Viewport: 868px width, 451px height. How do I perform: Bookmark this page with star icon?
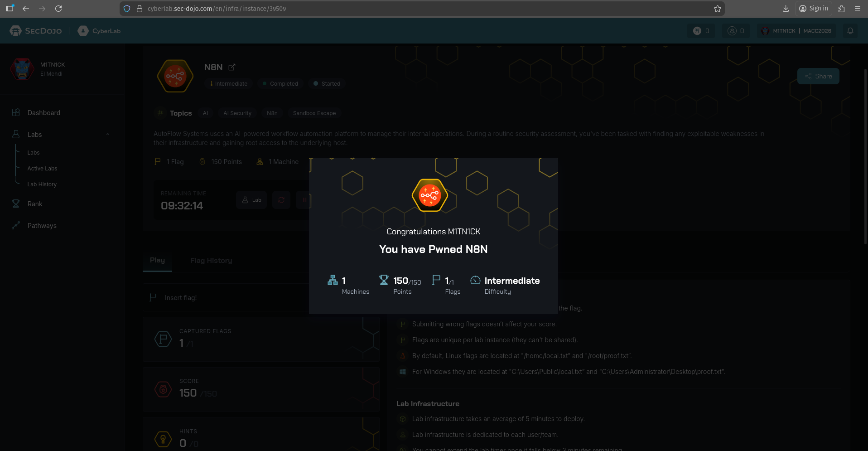[718, 9]
